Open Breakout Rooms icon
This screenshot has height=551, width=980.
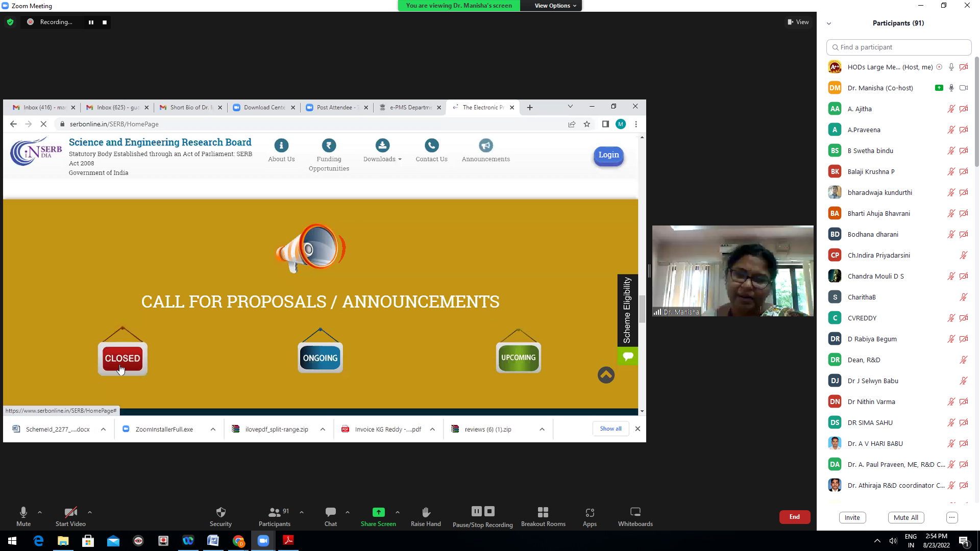(x=543, y=512)
